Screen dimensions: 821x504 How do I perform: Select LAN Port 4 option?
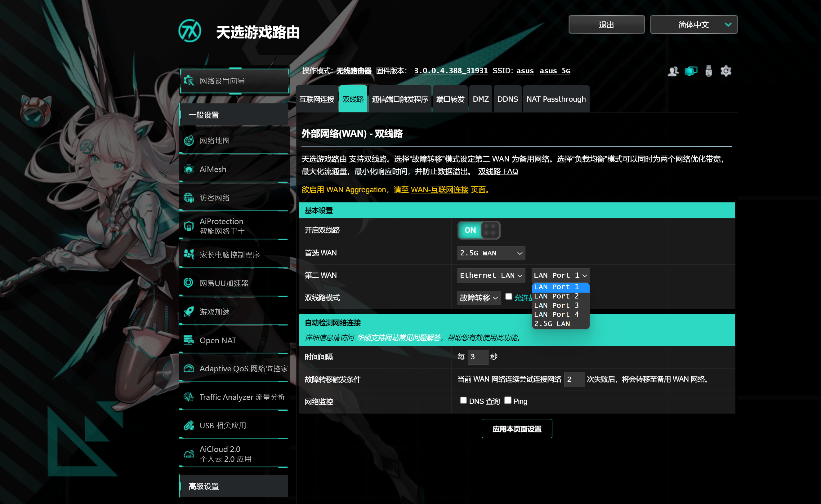[560, 314]
